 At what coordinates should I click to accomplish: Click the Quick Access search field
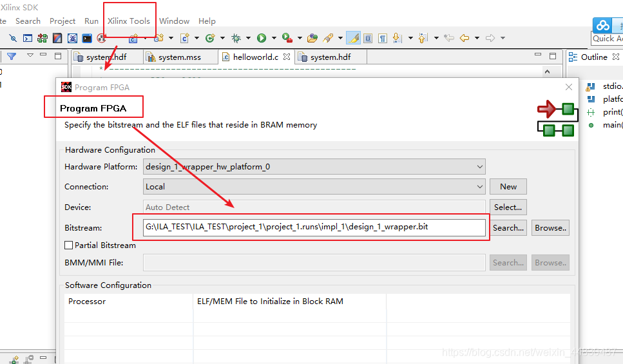click(x=607, y=39)
